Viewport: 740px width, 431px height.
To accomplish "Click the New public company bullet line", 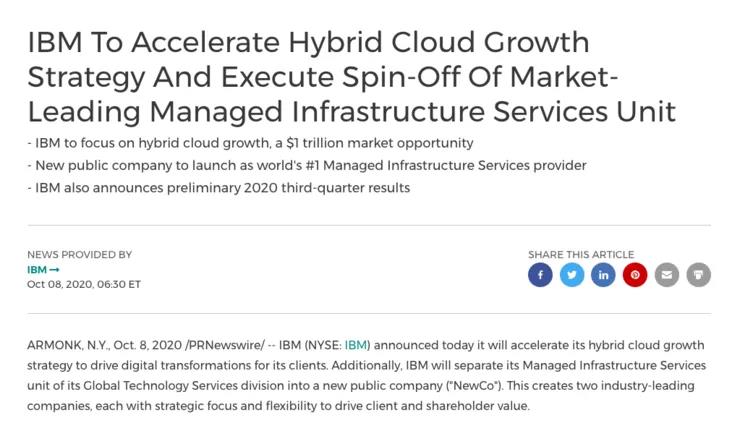I will 307,165.
